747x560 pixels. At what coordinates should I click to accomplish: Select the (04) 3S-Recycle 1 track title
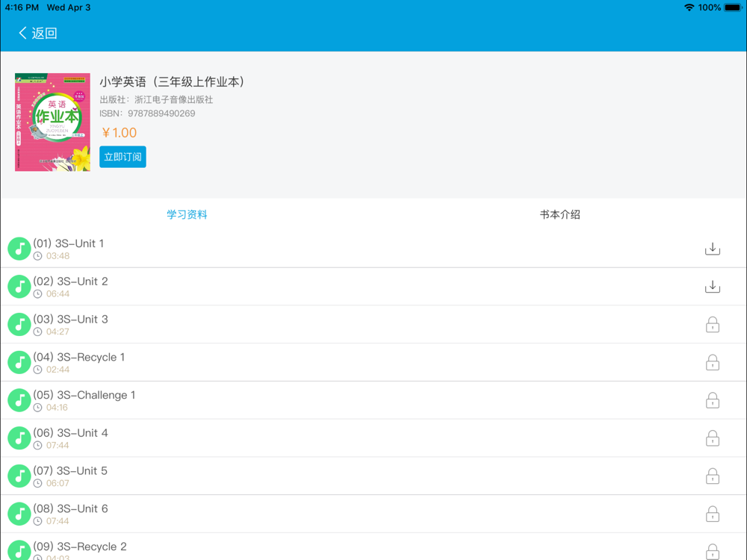(x=79, y=357)
